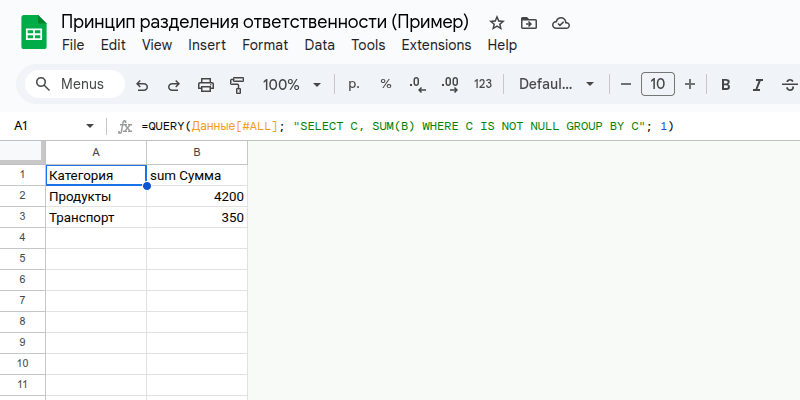This screenshot has height=400, width=800.
Task: Select row 7 header
Action: pyautogui.click(x=22, y=301)
